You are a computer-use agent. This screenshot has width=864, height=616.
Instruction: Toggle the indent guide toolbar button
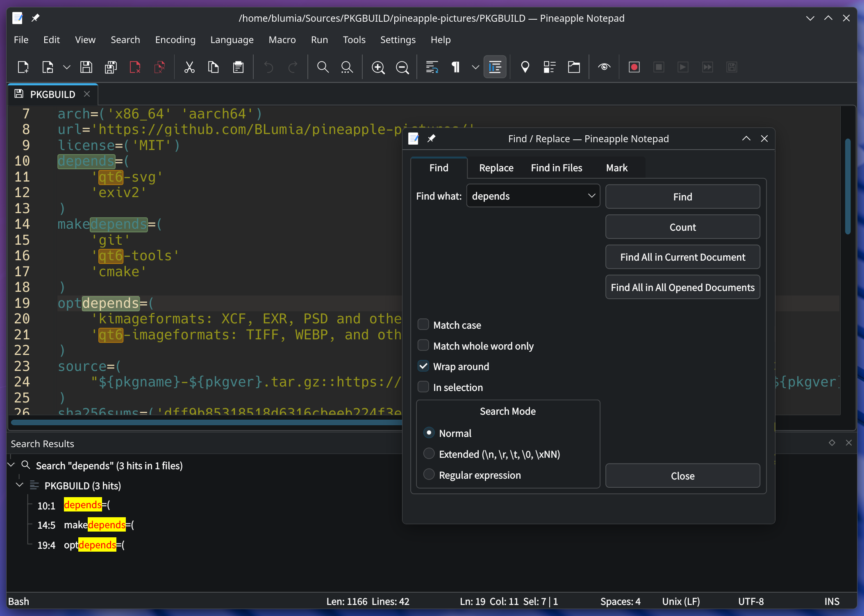(x=495, y=67)
